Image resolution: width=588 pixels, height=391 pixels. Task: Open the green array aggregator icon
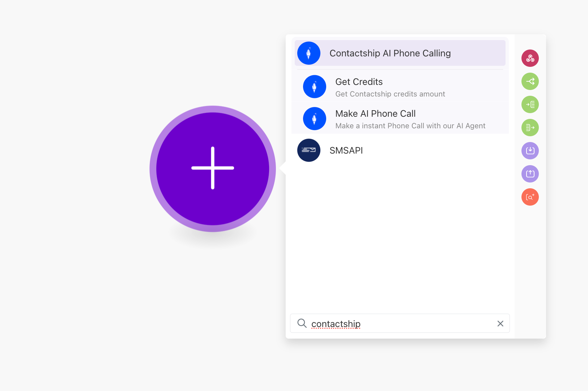(x=530, y=104)
